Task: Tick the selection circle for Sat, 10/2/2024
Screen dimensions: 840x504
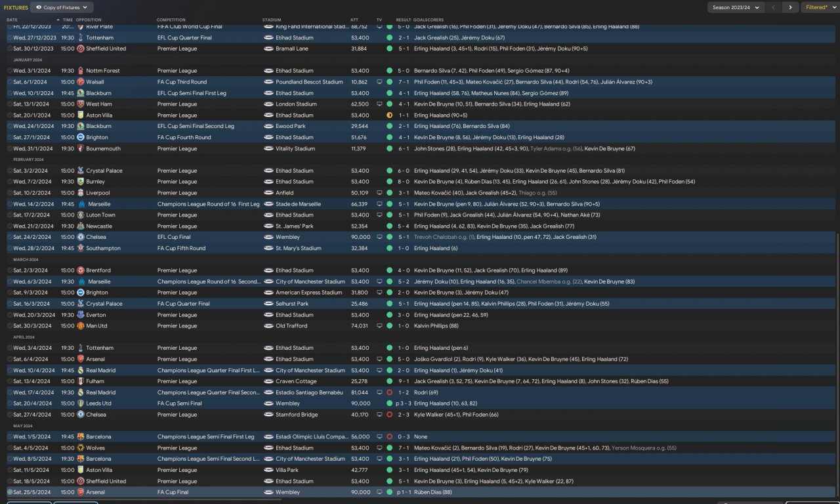Action: [x=10, y=193]
